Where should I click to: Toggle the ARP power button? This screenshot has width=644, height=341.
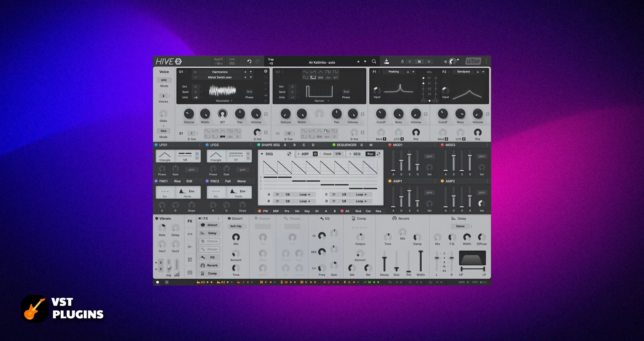[315, 154]
